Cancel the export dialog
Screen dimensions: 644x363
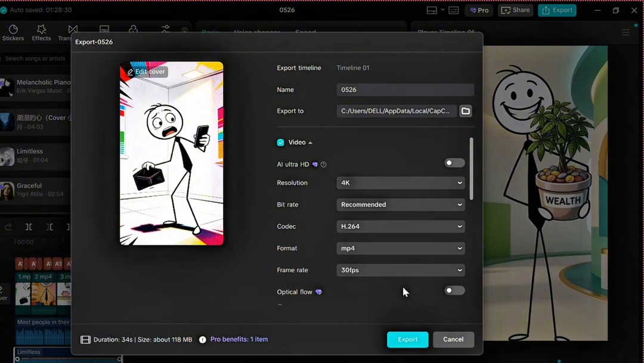(453, 340)
